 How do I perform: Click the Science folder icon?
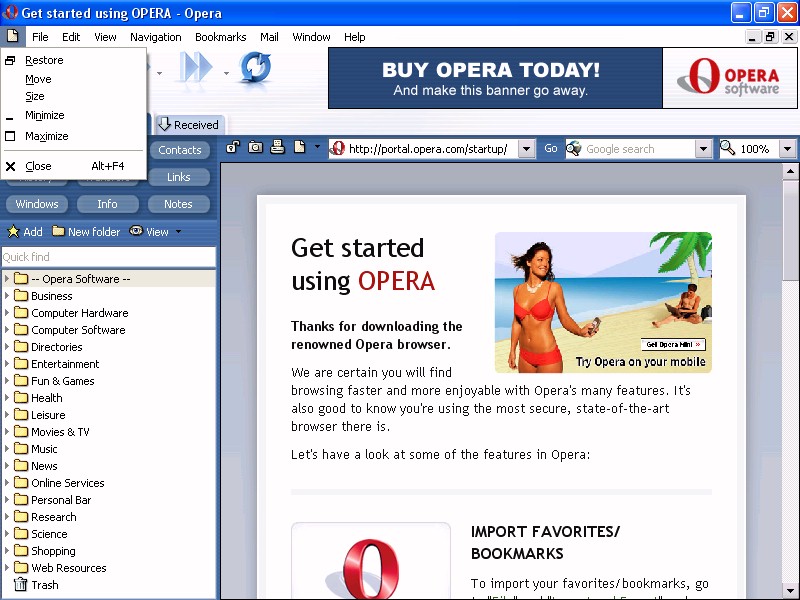(x=21, y=533)
